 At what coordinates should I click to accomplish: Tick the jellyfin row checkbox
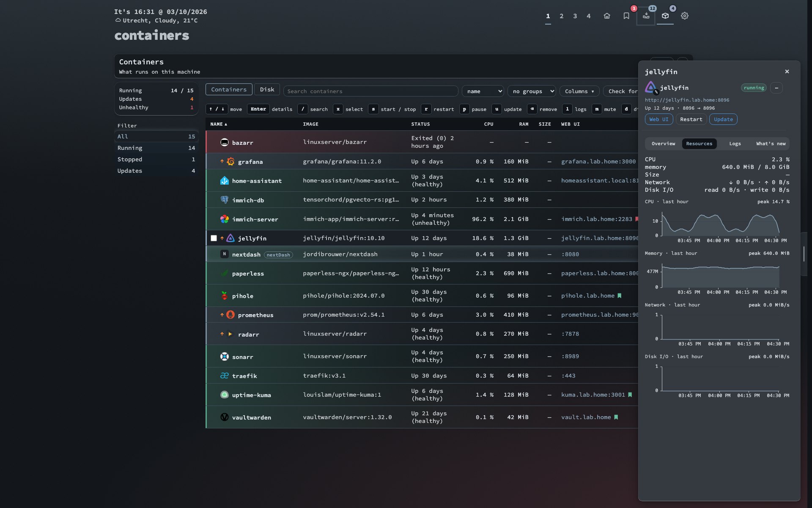click(x=214, y=238)
